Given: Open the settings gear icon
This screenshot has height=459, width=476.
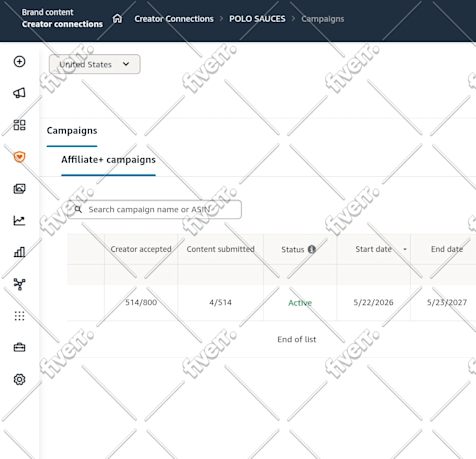Looking at the screenshot, I should pos(19,379).
